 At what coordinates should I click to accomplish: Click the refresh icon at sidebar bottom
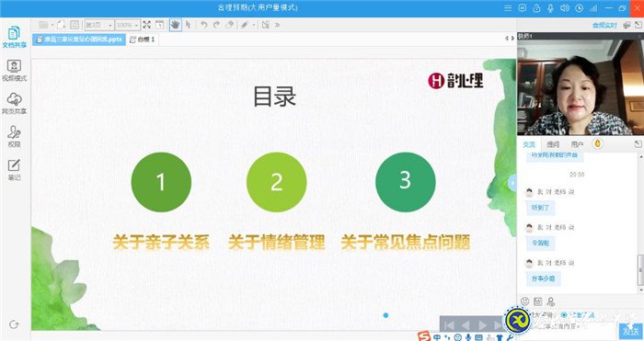coord(14,324)
